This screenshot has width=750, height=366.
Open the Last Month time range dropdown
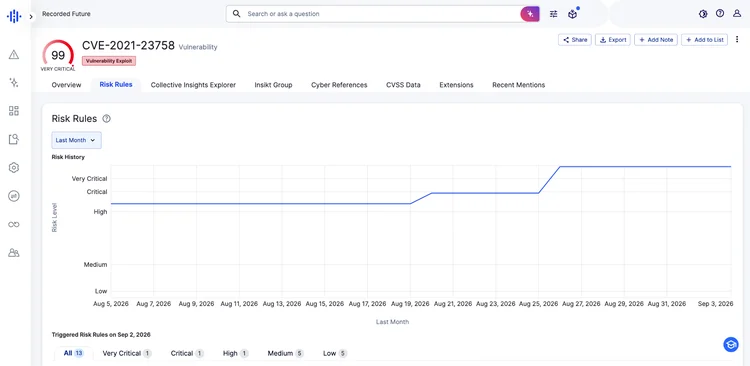(77, 140)
